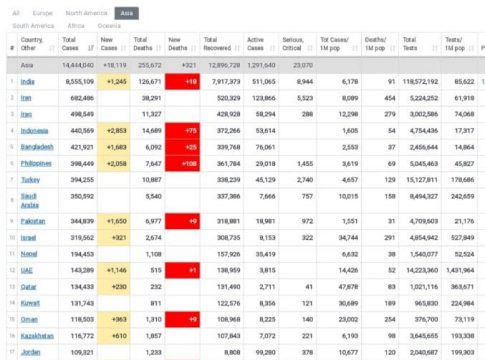This screenshot has width=485, height=360.
Task: Sort by New Deaths sort icon
Action: pyautogui.click(x=193, y=48)
